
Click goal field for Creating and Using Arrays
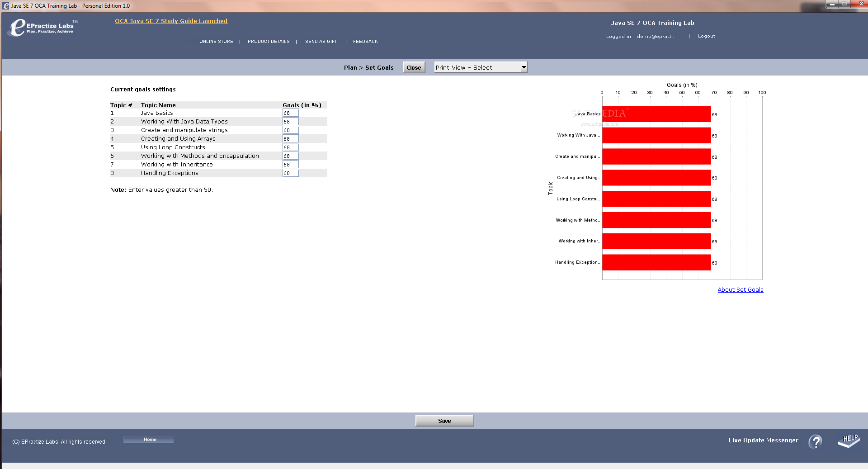click(290, 139)
